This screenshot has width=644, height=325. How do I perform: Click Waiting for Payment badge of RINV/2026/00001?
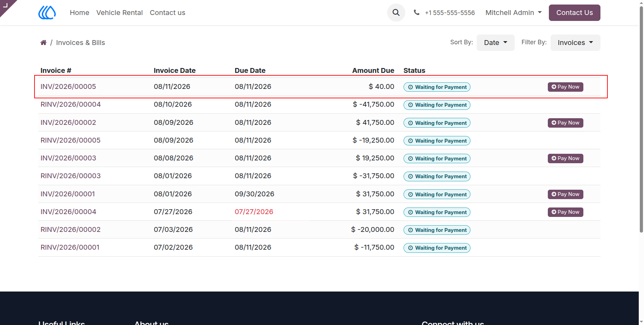437,248
